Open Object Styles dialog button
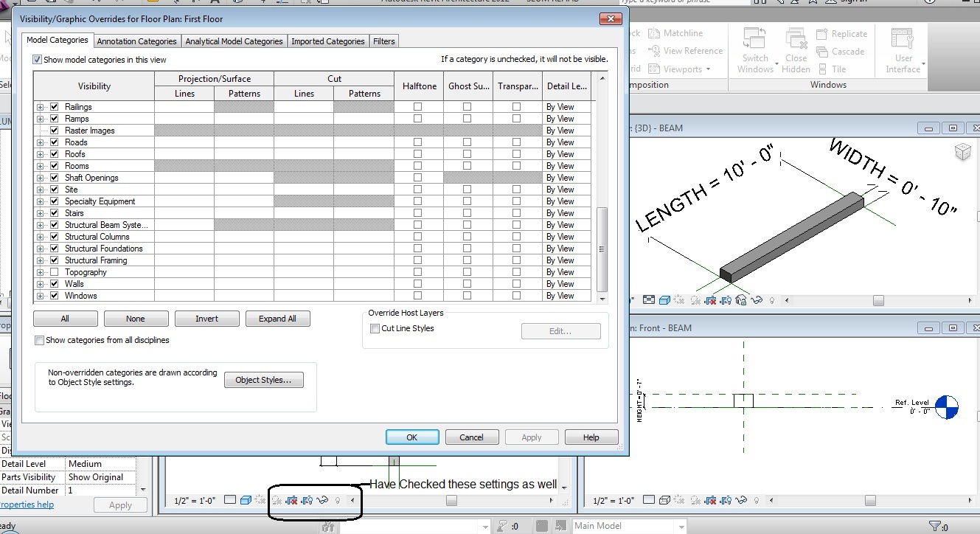Viewport: 980px width, 534px height. 264,380
